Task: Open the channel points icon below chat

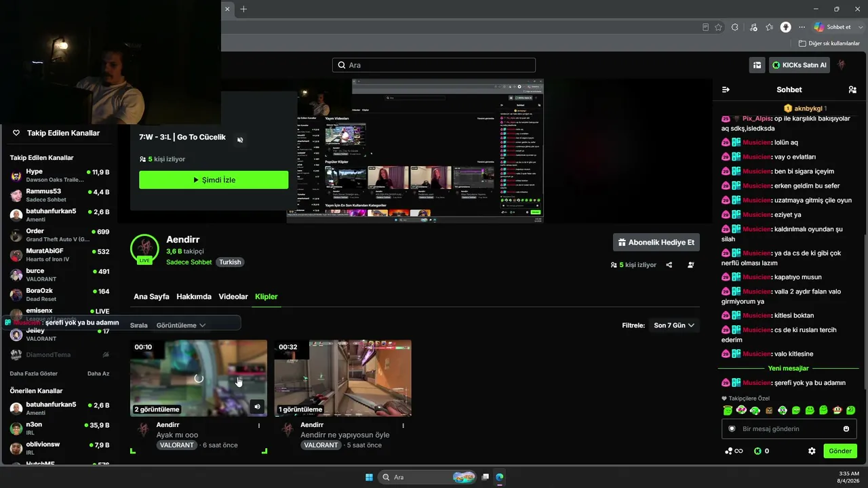Action: (734, 451)
